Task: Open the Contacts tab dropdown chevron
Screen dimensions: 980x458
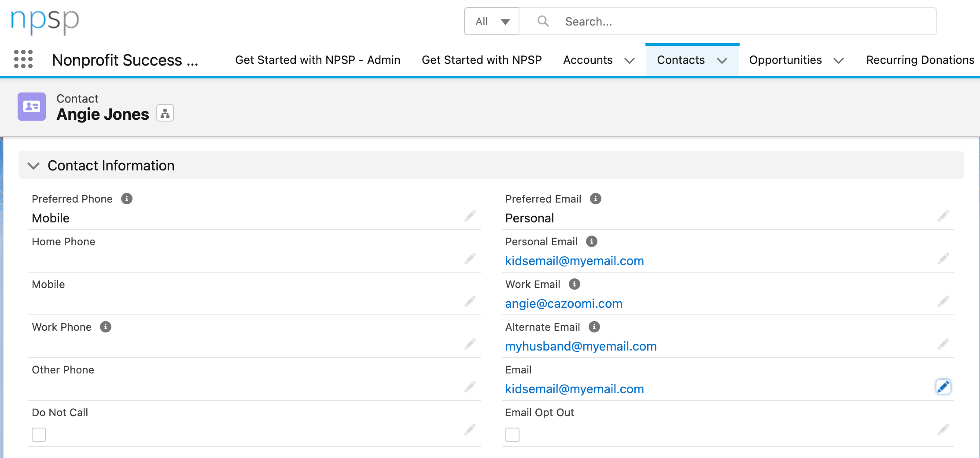Action: 722,60
